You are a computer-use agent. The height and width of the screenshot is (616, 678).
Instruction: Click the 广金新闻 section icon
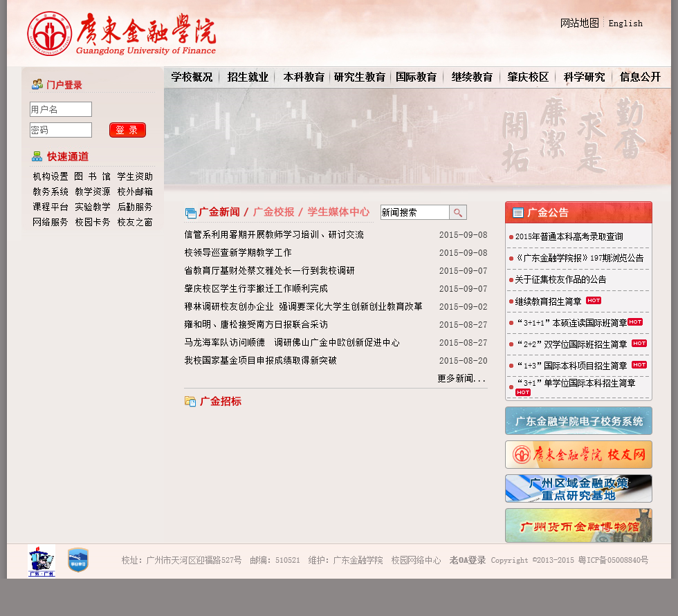(191, 212)
